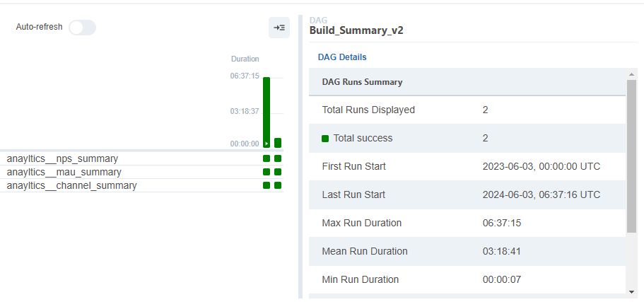Open first run status square for nps_summary
Screen dimensions: 644x302
tap(267, 158)
